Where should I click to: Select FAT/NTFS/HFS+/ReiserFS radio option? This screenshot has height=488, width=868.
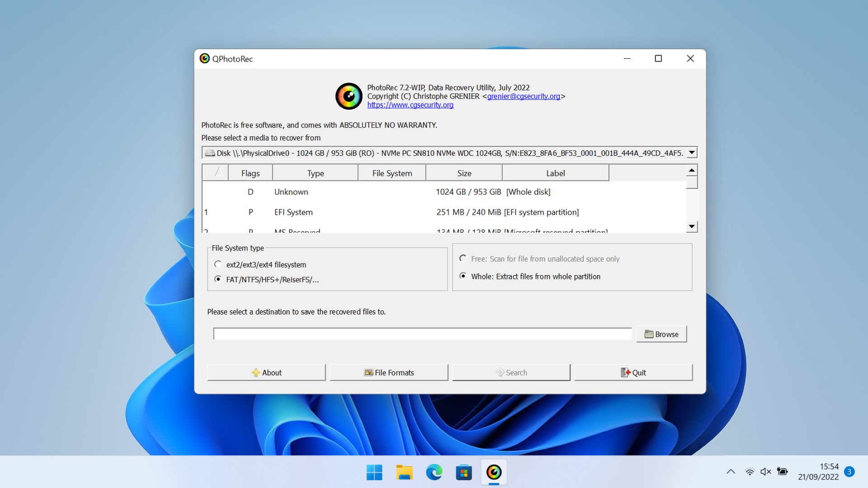click(218, 279)
